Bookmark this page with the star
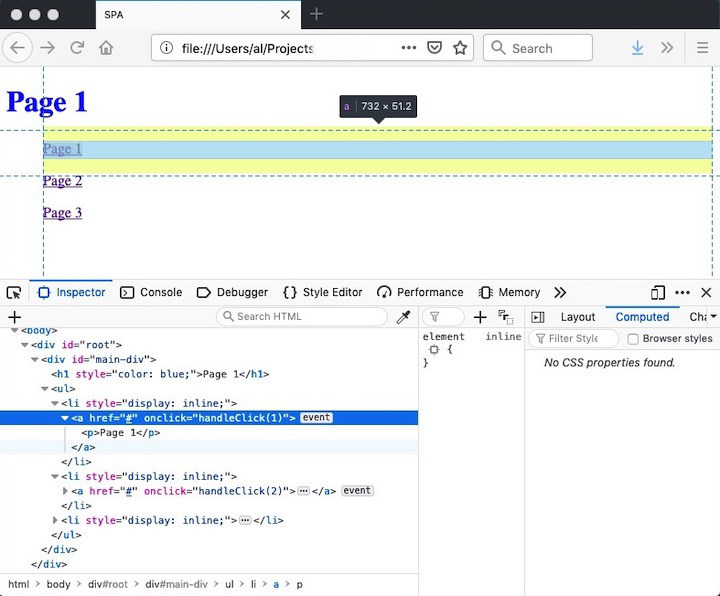The image size is (720, 596). (x=460, y=48)
